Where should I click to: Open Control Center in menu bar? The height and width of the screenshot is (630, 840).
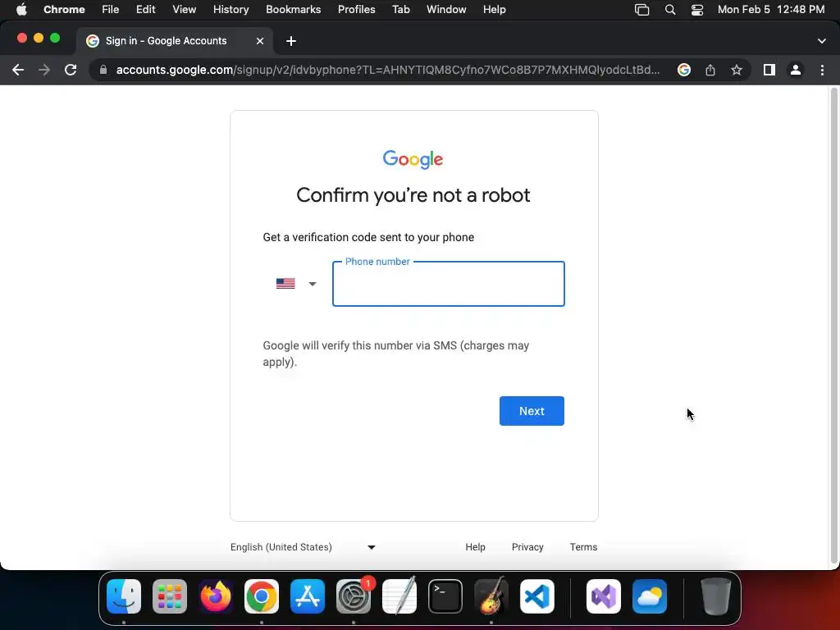tap(697, 9)
